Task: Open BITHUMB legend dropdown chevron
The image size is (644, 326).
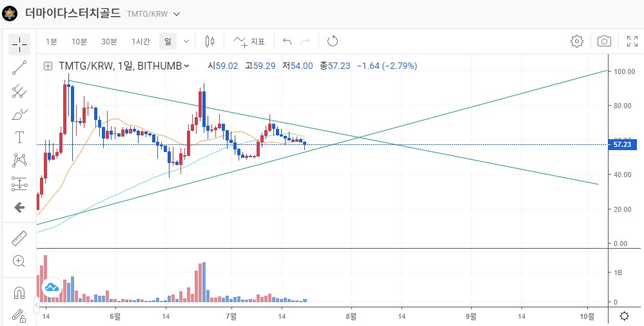Action: click(x=187, y=66)
